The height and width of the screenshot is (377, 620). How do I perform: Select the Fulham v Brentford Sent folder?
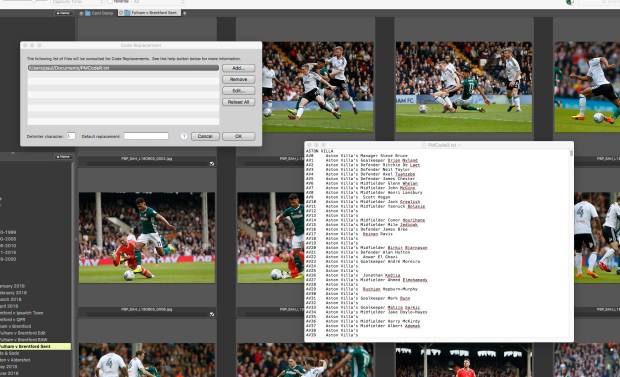point(35,347)
